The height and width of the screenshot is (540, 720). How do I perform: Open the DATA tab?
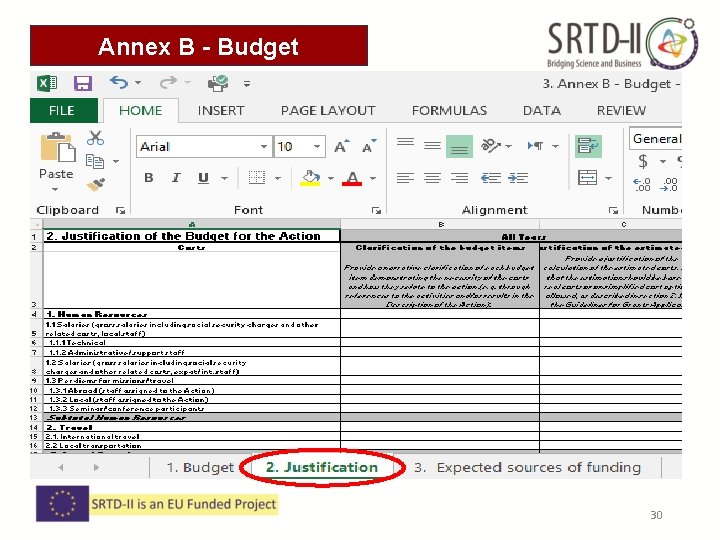coord(542,111)
